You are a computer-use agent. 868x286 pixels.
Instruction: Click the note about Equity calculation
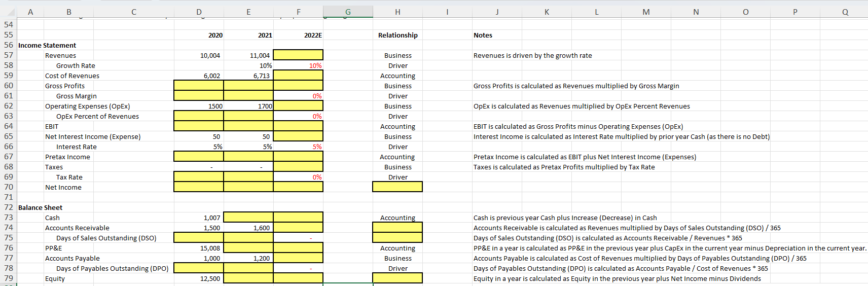click(617, 278)
